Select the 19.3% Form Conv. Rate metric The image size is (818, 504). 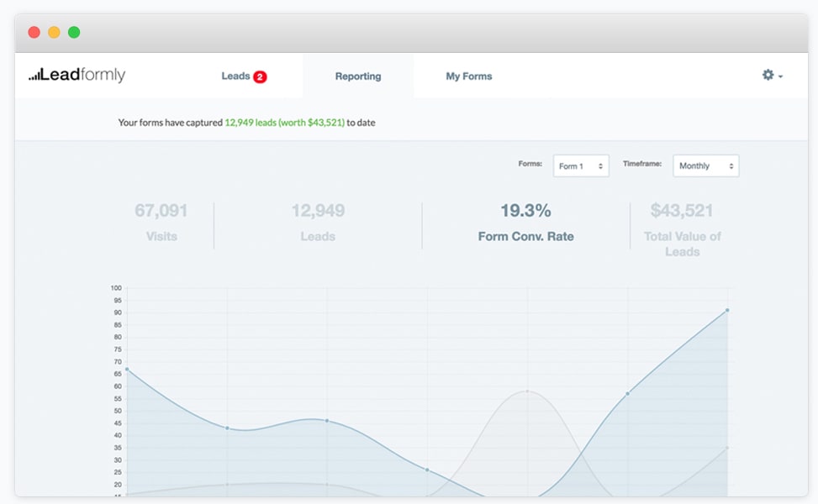point(526,223)
